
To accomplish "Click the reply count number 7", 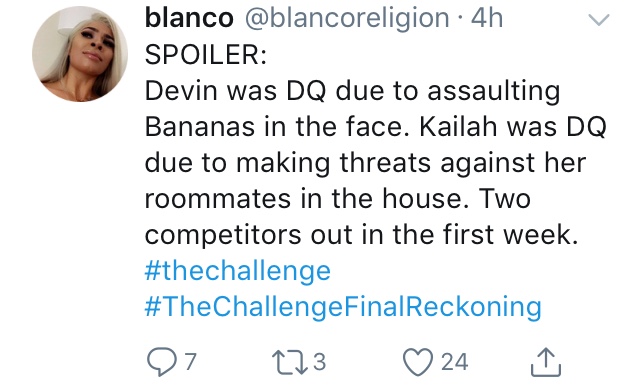I will (191, 362).
